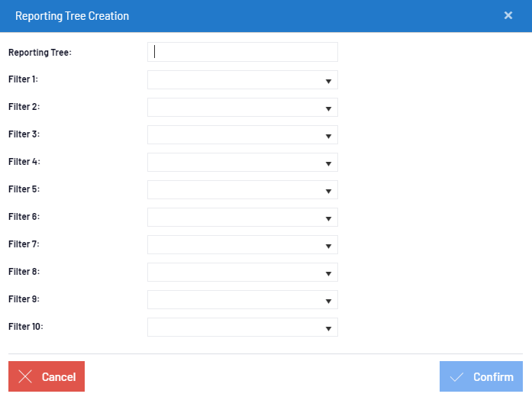Open the Filter 3 dropdown arrow
Viewport: 532px width, 397px height.
pos(328,136)
